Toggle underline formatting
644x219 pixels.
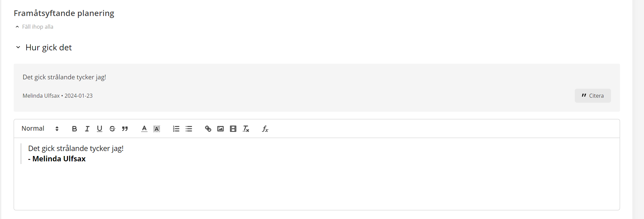pos(100,129)
